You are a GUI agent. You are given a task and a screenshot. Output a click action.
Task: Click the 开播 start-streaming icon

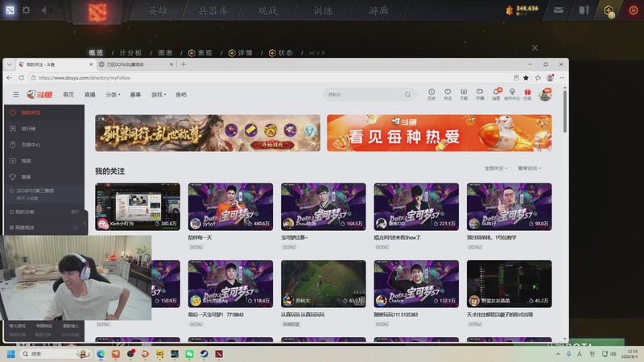click(x=480, y=94)
